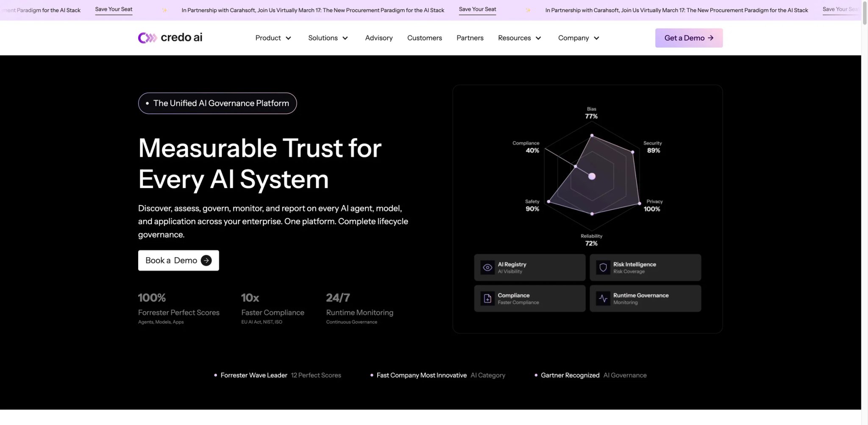Click the Continuous Governance caption
This screenshot has width=868, height=425.
(x=352, y=322)
